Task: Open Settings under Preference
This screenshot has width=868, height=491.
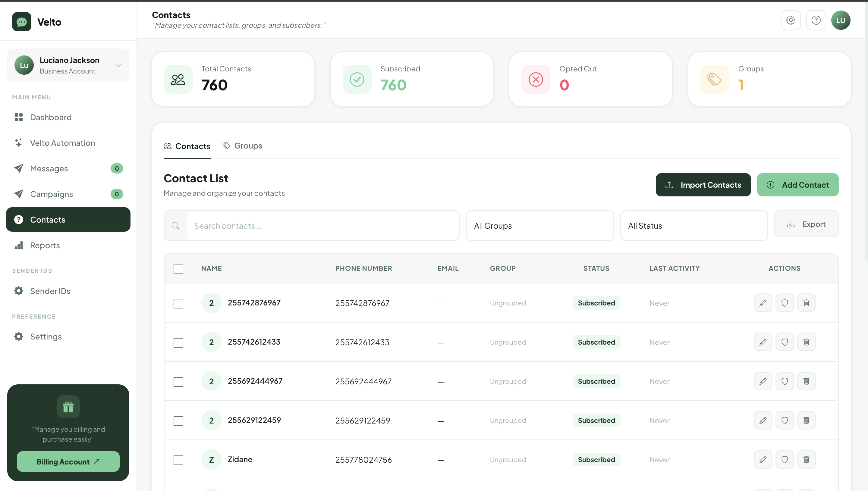Action: click(68, 336)
